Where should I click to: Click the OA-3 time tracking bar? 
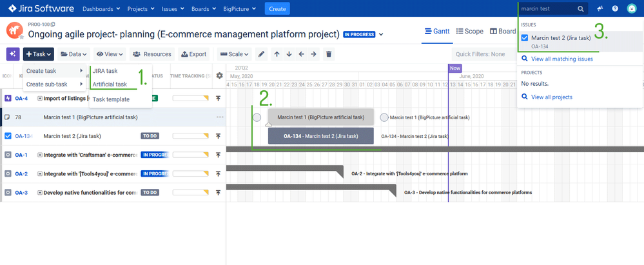click(191, 192)
